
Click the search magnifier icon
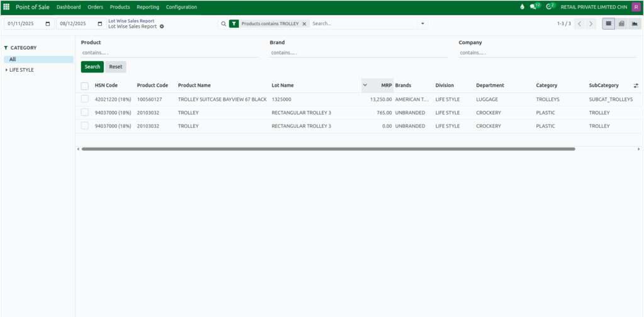(x=224, y=24)
